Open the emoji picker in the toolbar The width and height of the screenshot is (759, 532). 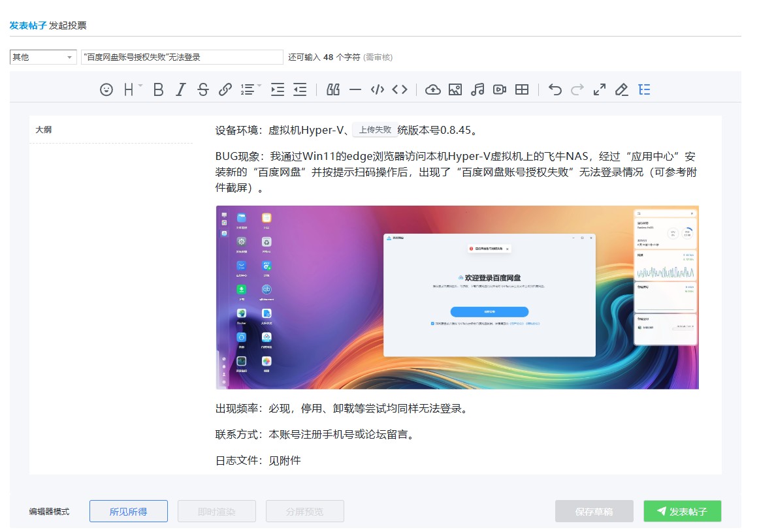click(x=106, y=89)
